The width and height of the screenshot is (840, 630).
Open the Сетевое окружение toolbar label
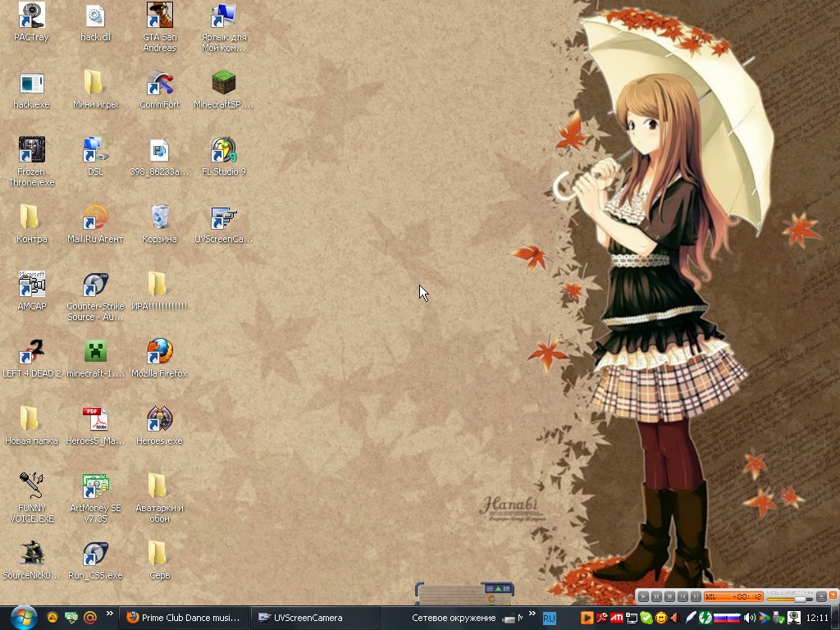tap(454, 618)
